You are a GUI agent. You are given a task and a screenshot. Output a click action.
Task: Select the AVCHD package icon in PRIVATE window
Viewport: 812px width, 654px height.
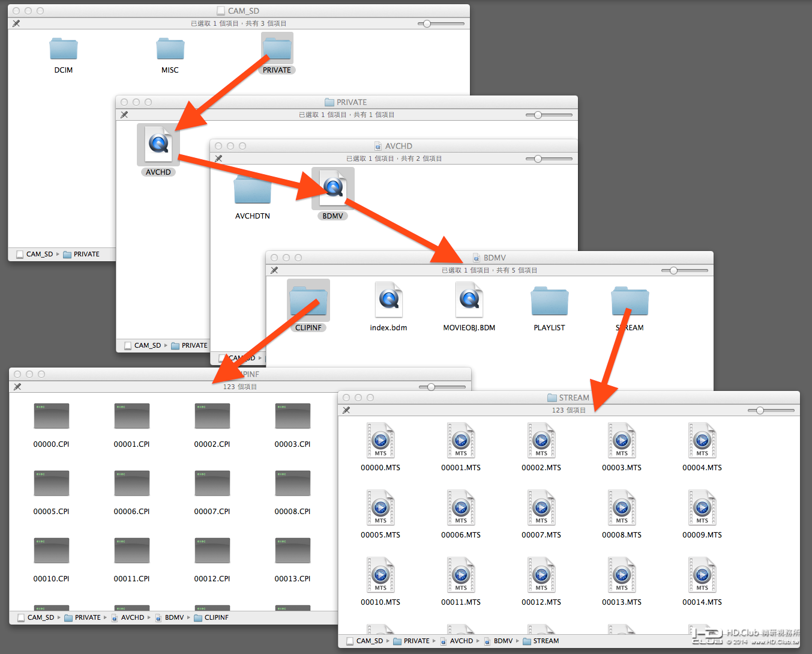pyautogui.click(x=159, y=144)
